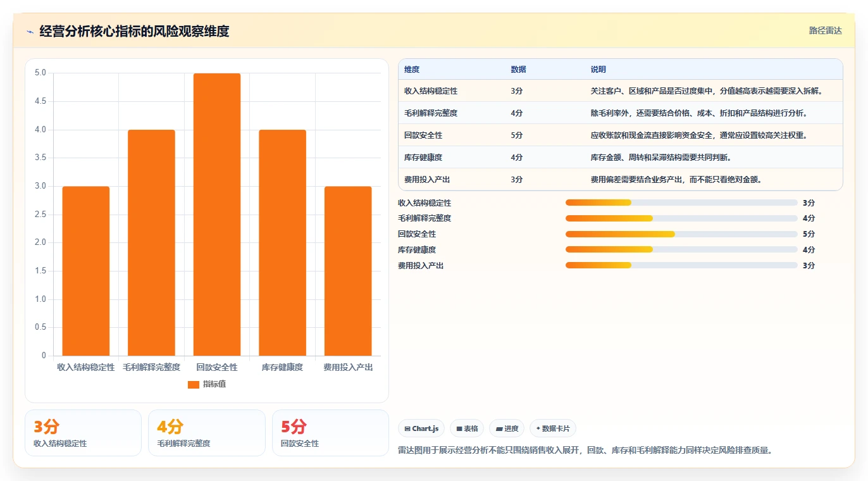Screen dimensions: 868x481
Task: Click 回款安全性 cell in table
Action: tap(423, 135)
